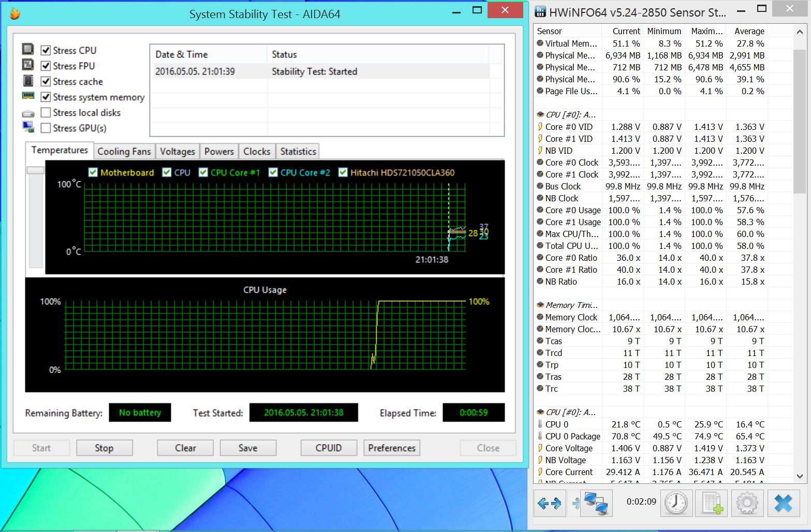Screen dimensions: 811x532
Task: Click the disk icon beside Stress local disks
Action: pyautogui.click(x=28, y=113)
